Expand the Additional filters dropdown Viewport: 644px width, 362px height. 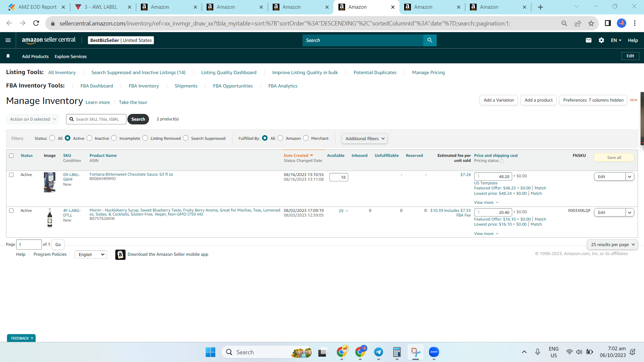pos(365,138)
